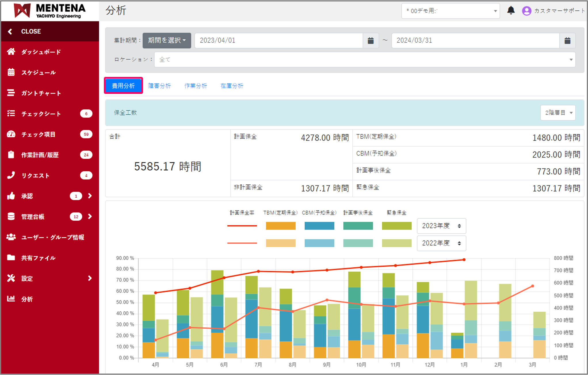Open the 期間を選択 dropdown
This screenshot has height=375, width=588.
167,41
